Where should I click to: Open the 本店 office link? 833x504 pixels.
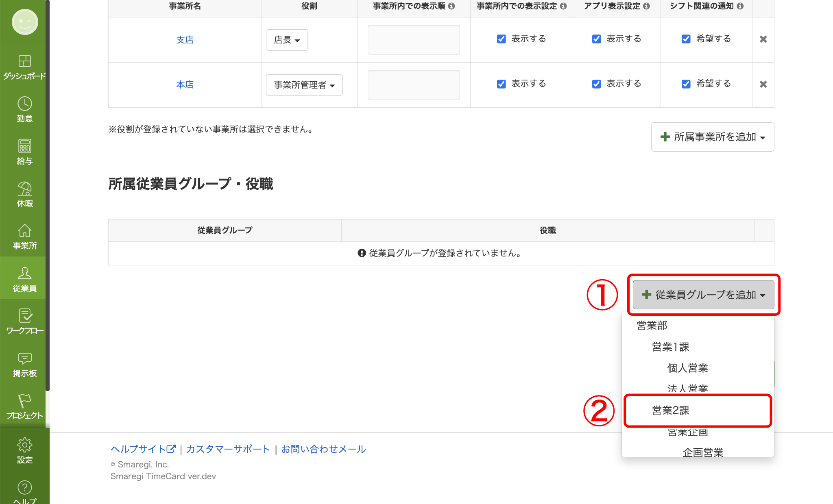[185, 85]
